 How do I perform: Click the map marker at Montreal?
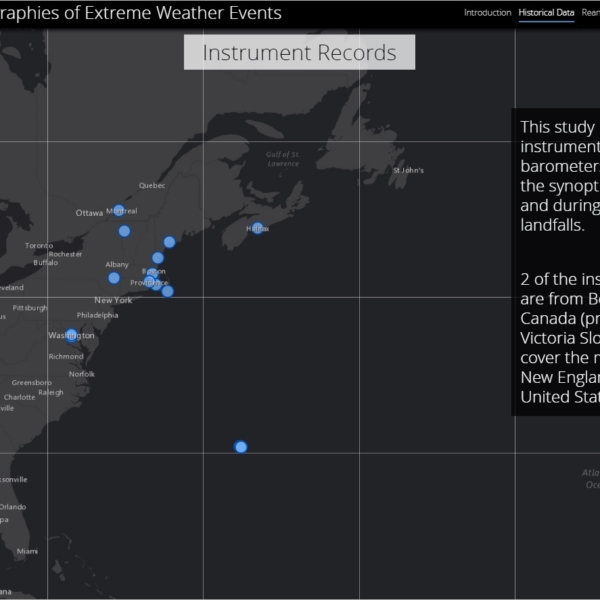click(x=119, y=211)
